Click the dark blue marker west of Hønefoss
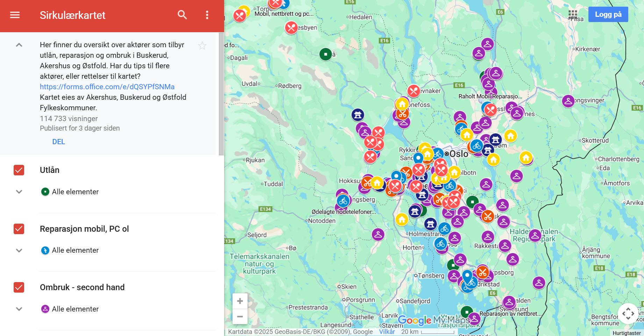This screenshot has width=644, height=336. click(x=358, y=114)
